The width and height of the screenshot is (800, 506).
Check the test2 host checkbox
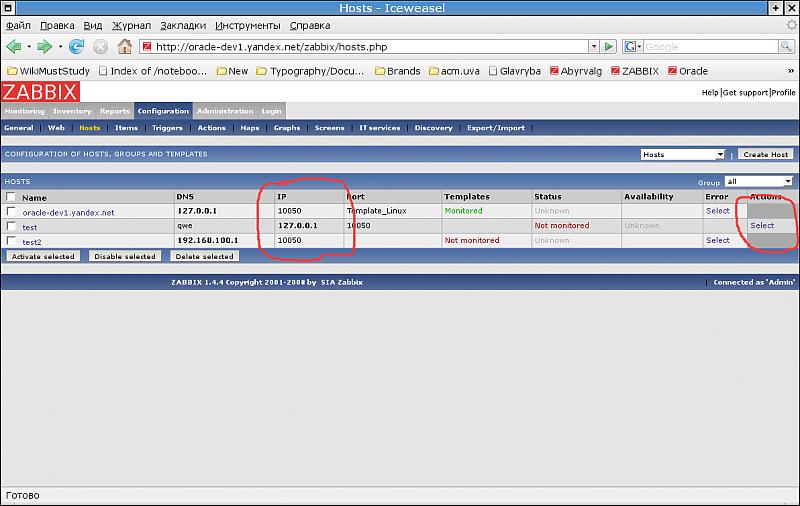[x=11, y=240]
